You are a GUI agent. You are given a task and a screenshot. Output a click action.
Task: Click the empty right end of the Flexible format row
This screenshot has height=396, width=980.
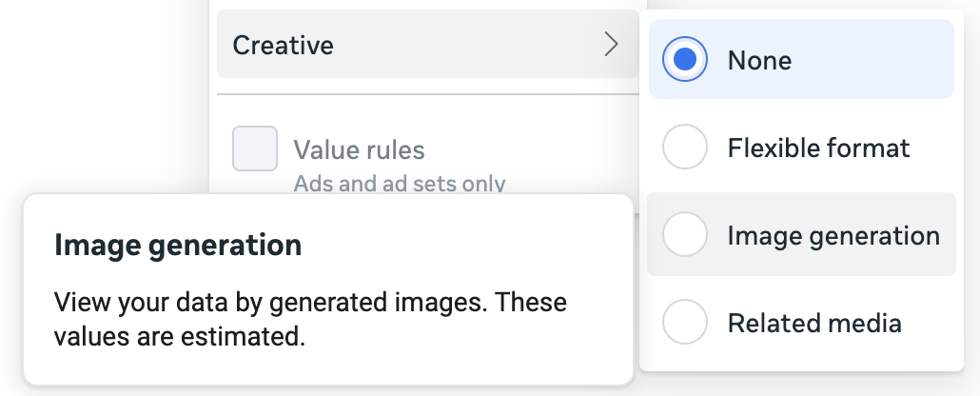click(937, 148)
